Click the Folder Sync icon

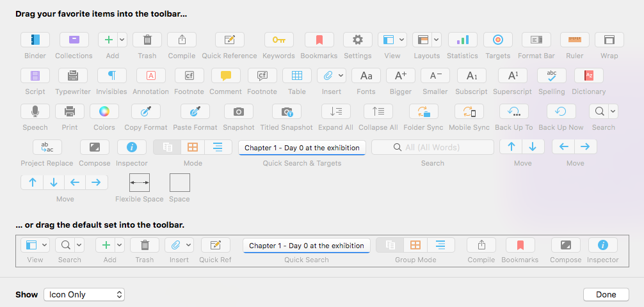tap(423, 111)
